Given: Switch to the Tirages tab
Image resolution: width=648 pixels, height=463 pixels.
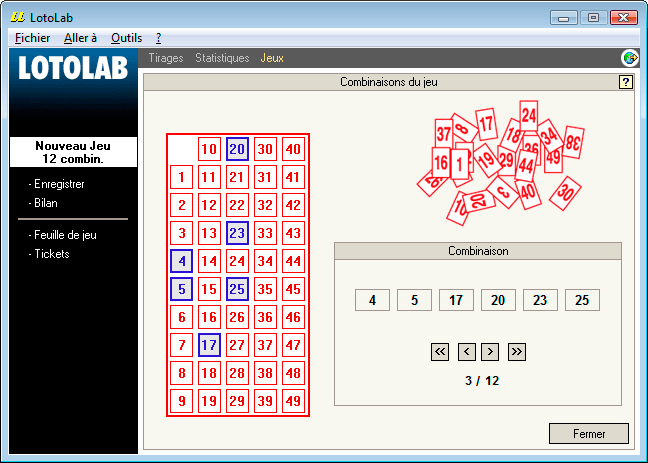Looking at the screenshot, I should tap(166, 58).
